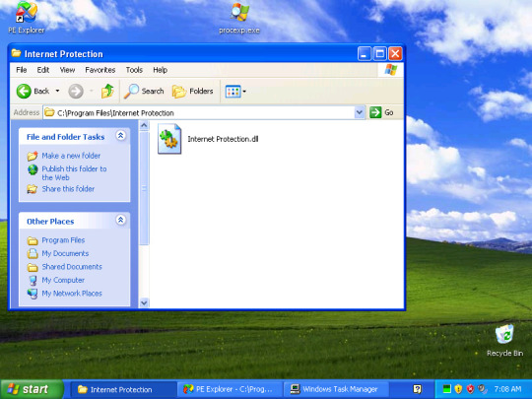Click the address path text field

point(205,112)
